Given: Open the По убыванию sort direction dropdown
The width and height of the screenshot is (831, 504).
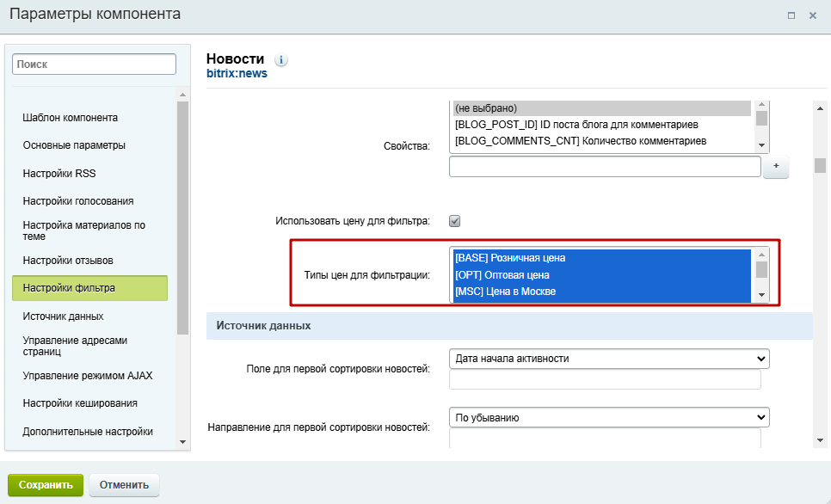Looking at the screenshot, I should click(609, 418).
